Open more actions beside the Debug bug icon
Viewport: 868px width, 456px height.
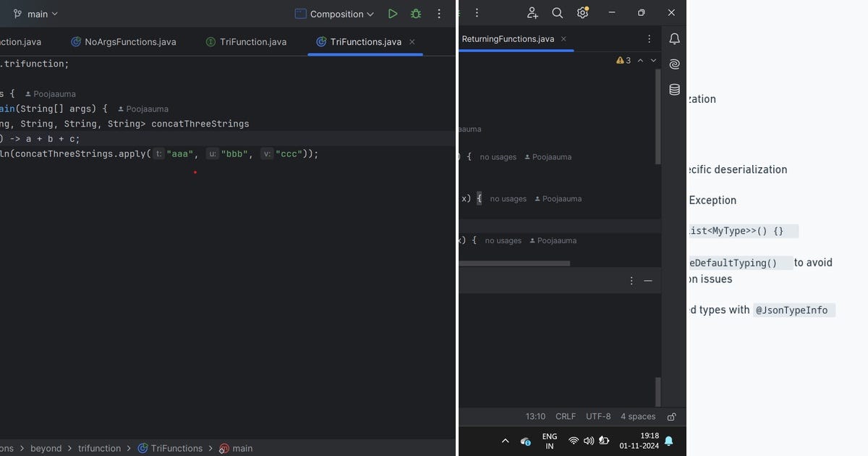pos(439,14)
